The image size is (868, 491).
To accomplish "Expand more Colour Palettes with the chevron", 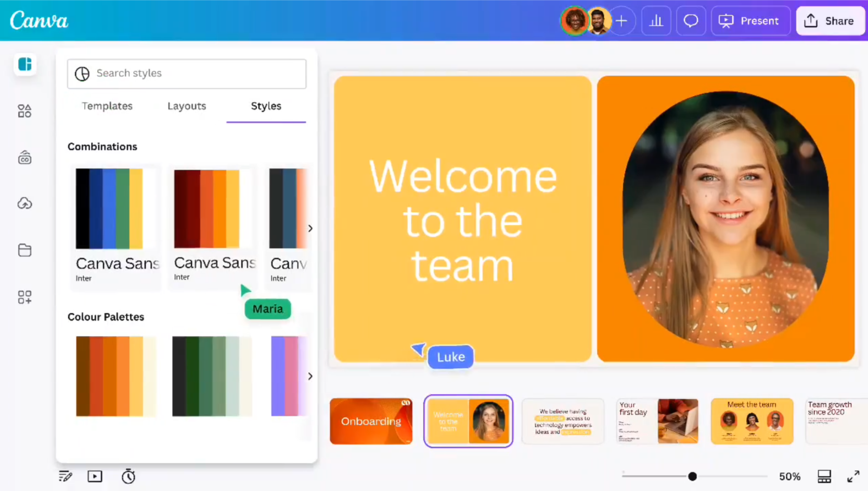I will pos(310,376).
